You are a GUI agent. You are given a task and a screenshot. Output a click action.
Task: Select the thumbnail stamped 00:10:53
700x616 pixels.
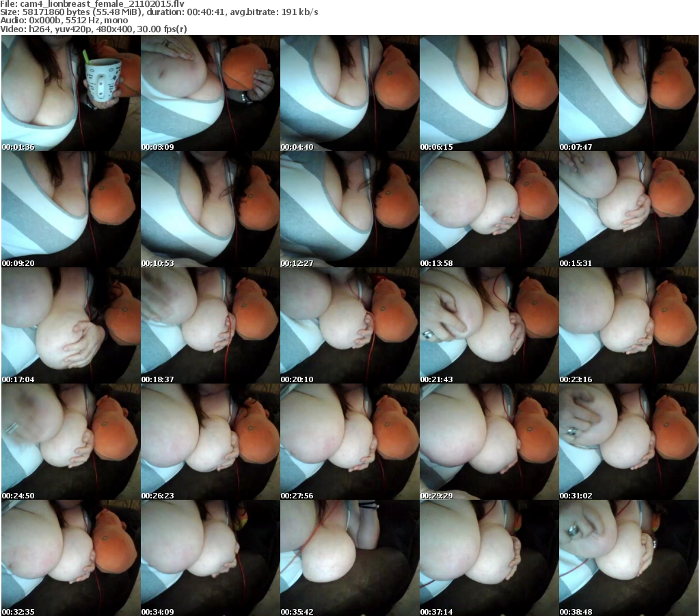pos(211,209)
